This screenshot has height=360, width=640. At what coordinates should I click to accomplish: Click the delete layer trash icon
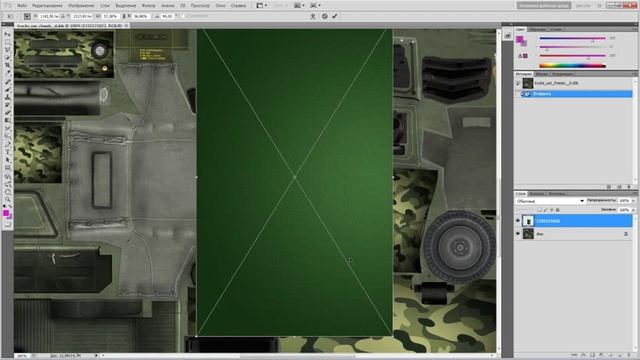629,355
